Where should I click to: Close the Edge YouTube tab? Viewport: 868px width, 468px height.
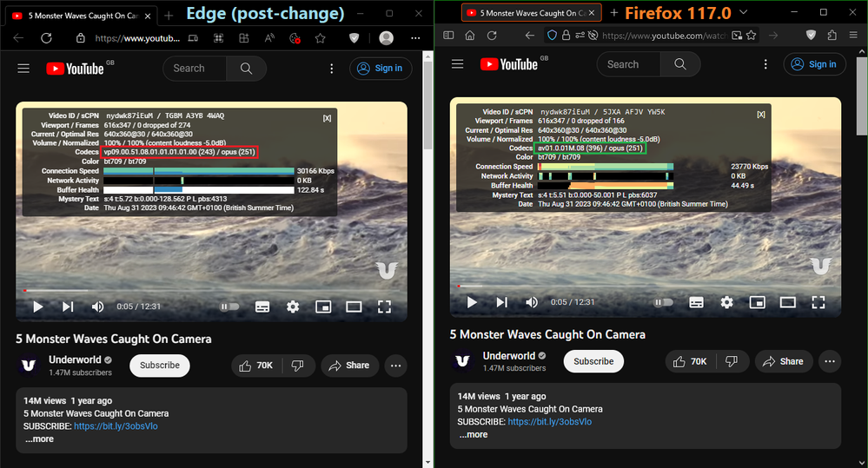point(148,16)
